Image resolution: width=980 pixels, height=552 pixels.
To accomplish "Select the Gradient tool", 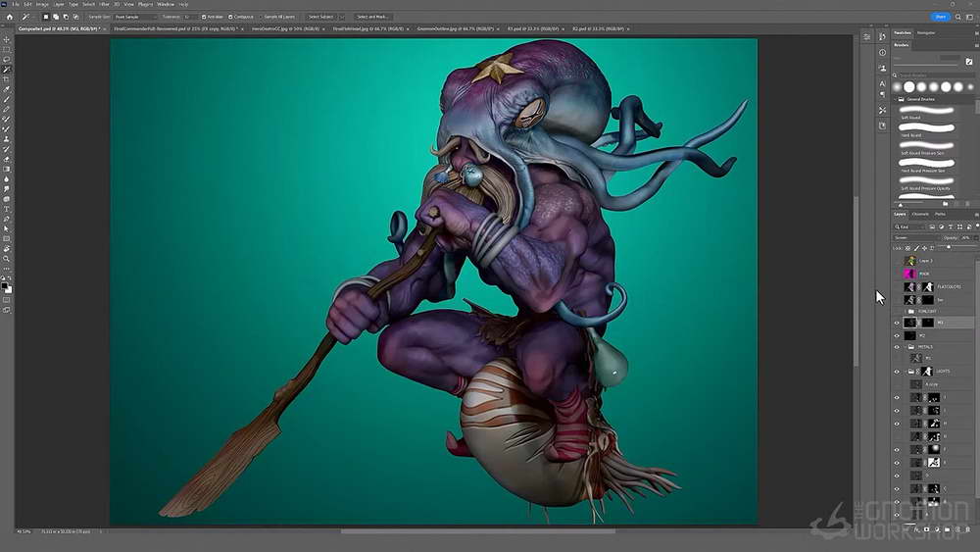I will pyautogui.click(x=7, y=170).
